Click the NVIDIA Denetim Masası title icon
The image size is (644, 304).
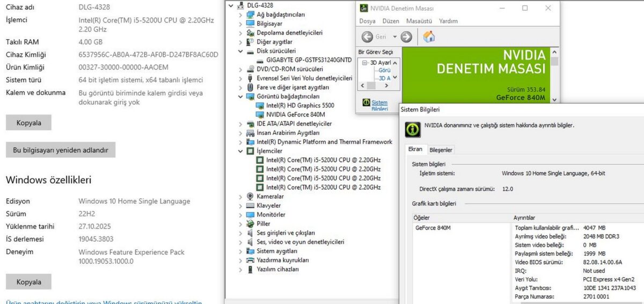pos(364,8)
